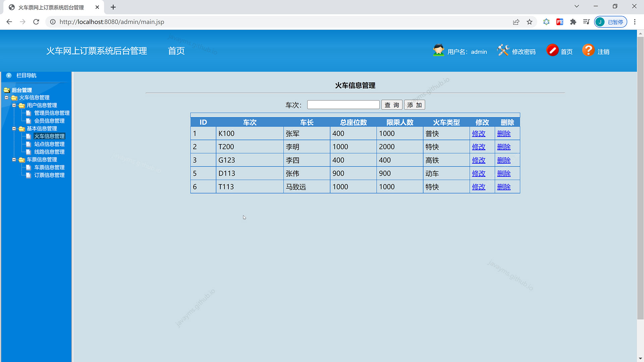Viewport: 644px width, 362px height.
Task: Click the site info icon in address bar
Action: (x=53, y=22)
